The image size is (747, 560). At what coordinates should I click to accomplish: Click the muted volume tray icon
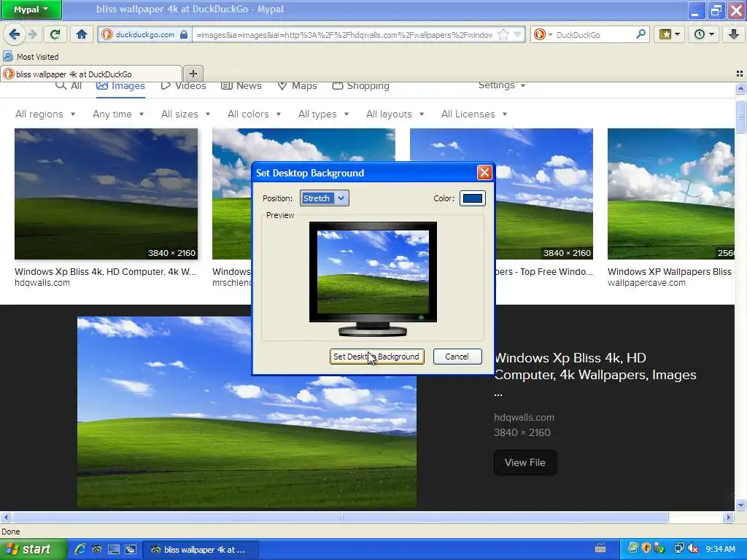tap(693, 549)
